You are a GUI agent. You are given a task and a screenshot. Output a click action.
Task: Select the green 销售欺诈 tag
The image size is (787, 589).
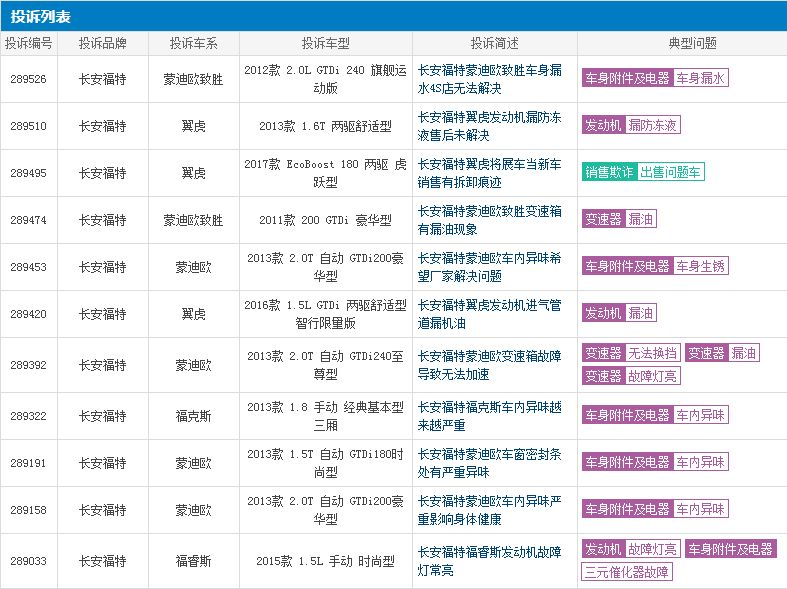click(x=609, y=172)
